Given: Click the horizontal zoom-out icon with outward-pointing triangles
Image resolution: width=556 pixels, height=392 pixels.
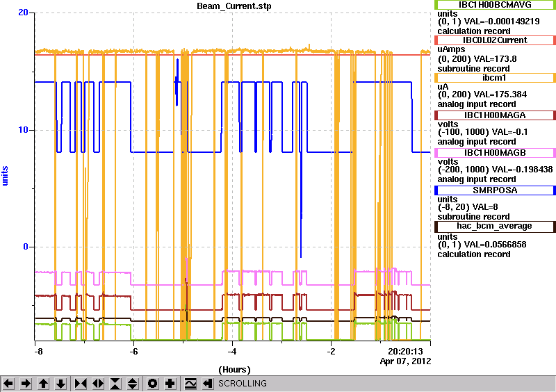Looking at the screenshot, I should pos(98,384).
